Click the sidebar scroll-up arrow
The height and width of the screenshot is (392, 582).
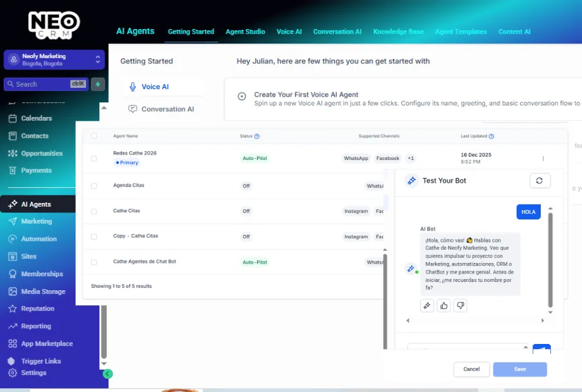(x=104, y=107)
